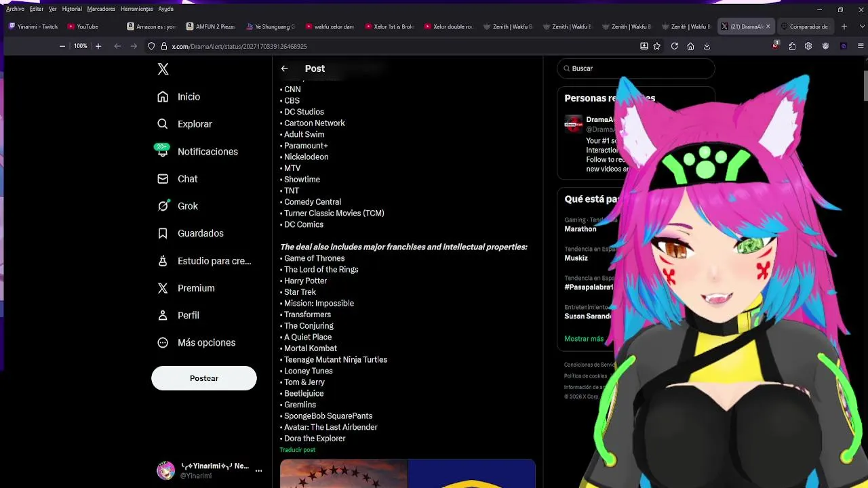
Task: Click the browser back arrow
Action: pos(117,46)
